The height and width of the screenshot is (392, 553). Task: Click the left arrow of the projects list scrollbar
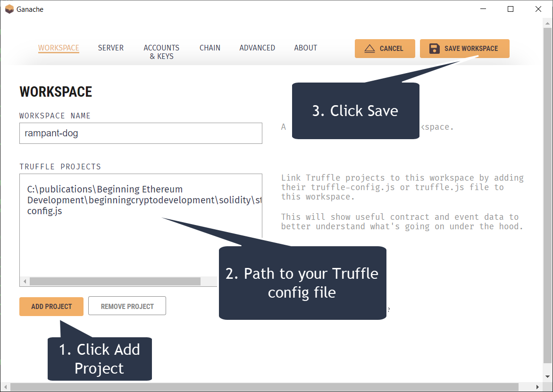[x=24, y=281]
